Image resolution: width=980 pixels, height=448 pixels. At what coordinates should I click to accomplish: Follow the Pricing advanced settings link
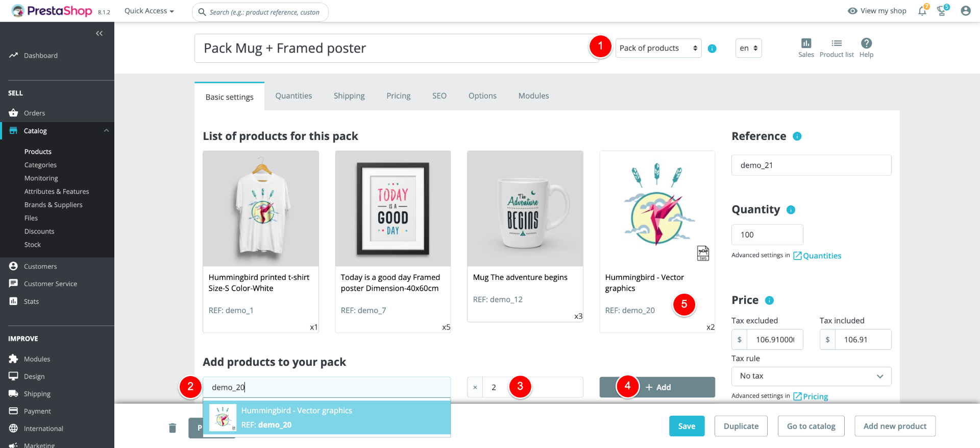(815, 396)
